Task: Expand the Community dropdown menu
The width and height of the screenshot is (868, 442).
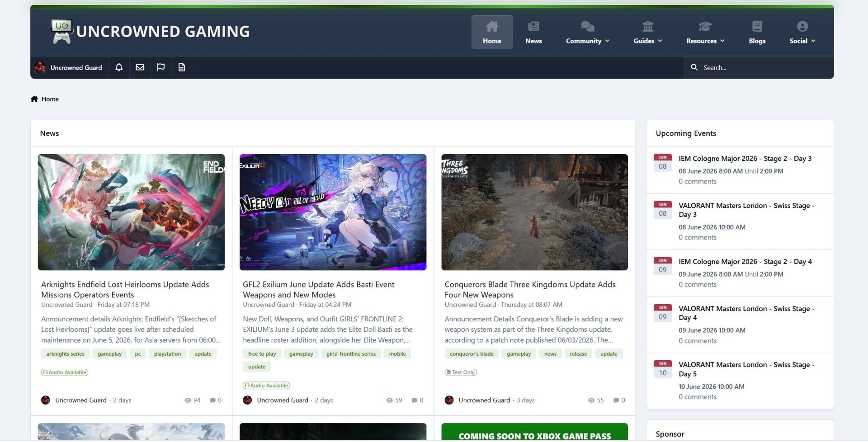Action: 587,33
